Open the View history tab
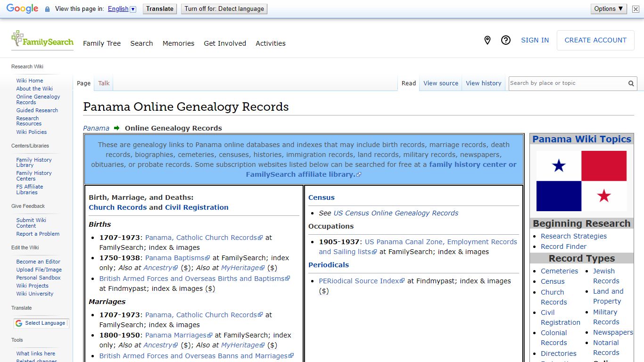Screen dimensions: 644x362 (484, 83)
